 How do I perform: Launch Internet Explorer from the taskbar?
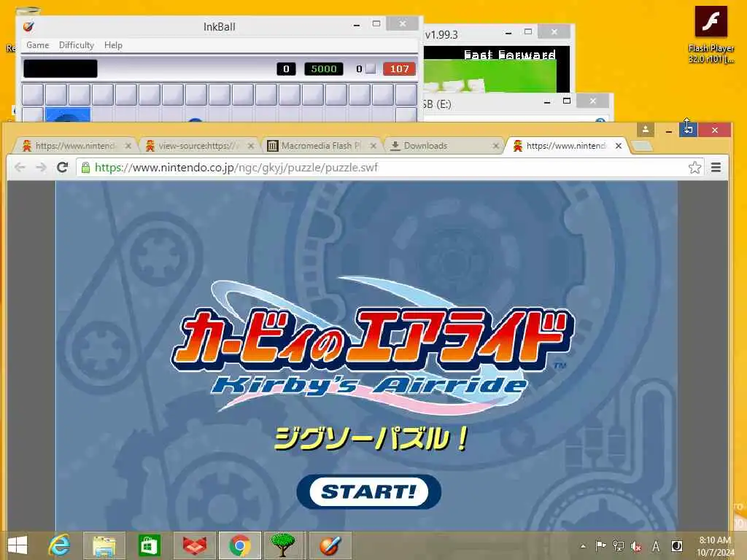click(x=60, y=545)
